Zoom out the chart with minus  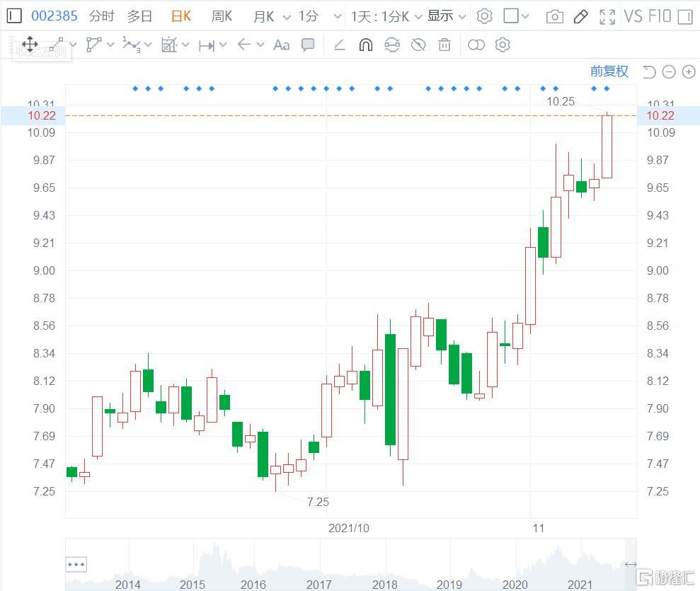pos(669,72)
